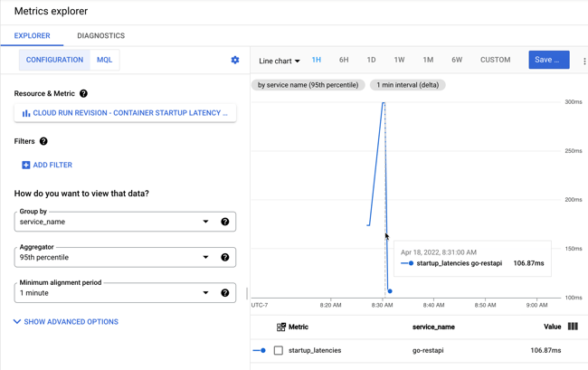Click help icon beside Filters heading
Image resolution: width=588 pixels, height=370 pixels.
[43, 141]
